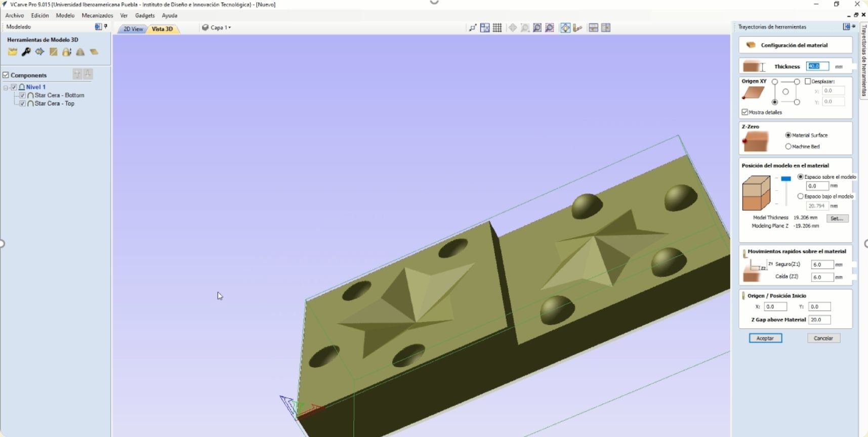868x437 pixels.
Task: Select the top-left Origen XY corner radio
Action: point(775,81)
